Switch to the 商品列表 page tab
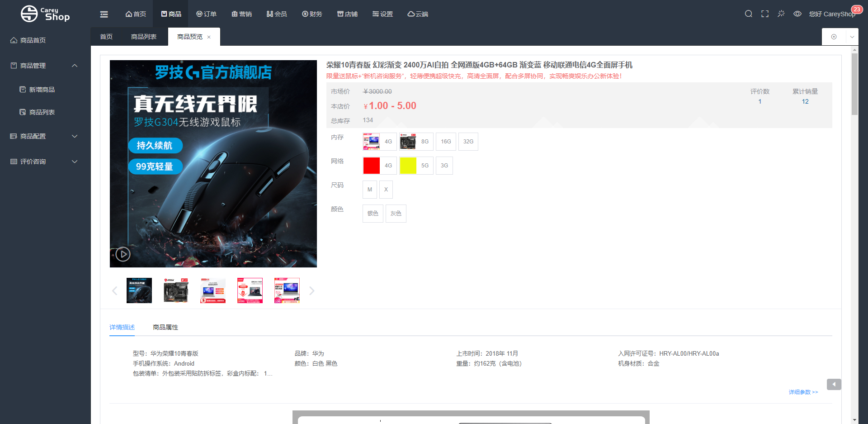Viewport: 868px width, 424px height. [x=144, y=37]
